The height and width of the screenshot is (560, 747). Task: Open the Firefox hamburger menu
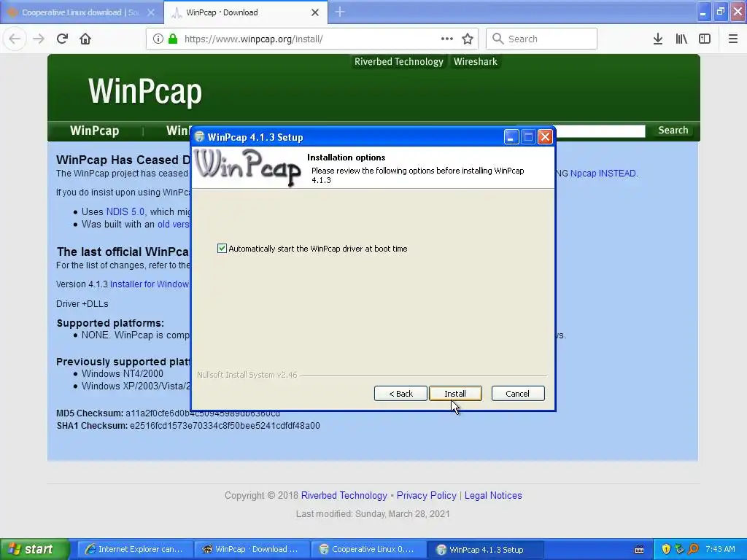click(x=733, y=39)
